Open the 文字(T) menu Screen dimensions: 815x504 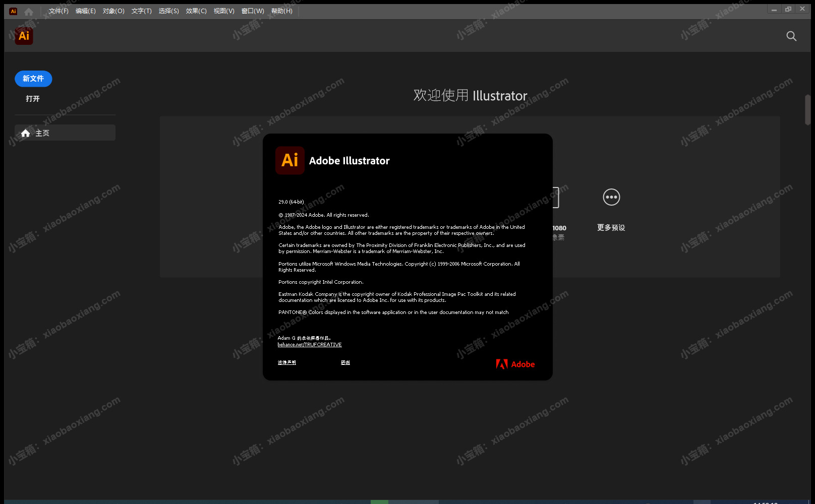click(x=141, y=11)
